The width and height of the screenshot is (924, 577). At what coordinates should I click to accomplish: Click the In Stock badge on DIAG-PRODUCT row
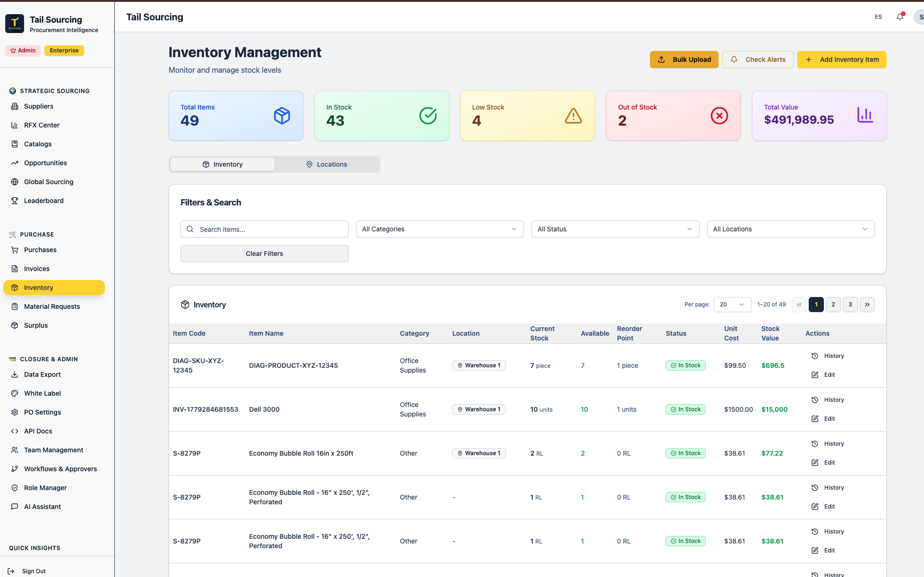(685, 365)
